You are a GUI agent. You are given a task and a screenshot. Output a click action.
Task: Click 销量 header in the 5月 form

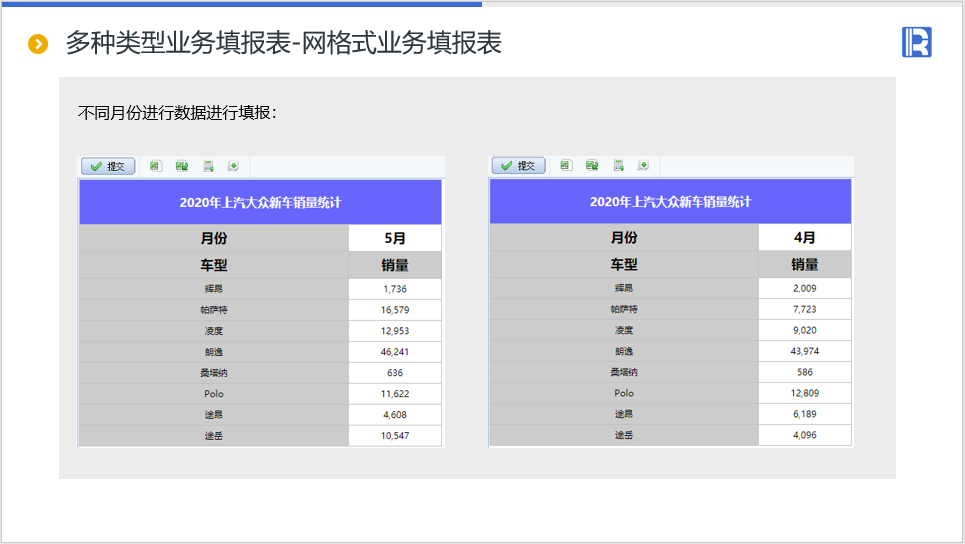coord(395,265)
